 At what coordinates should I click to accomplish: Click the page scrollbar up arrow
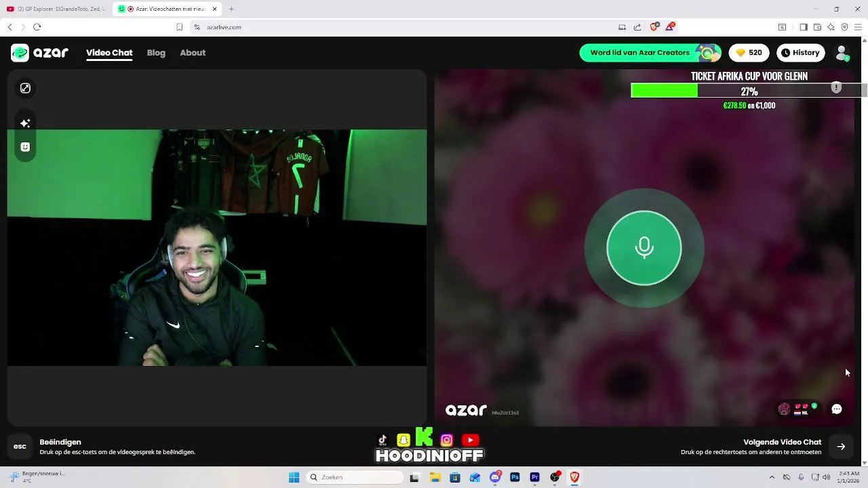pos(864,41)
